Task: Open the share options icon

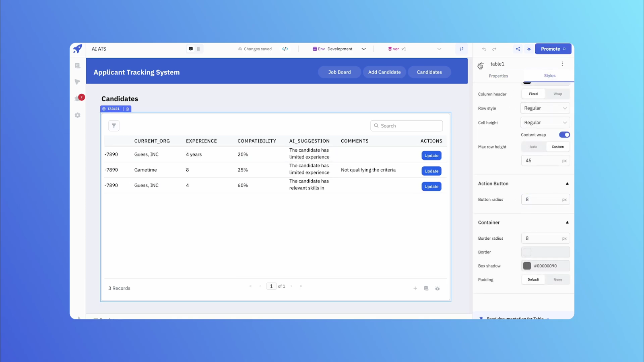Action: pos(518,49)
